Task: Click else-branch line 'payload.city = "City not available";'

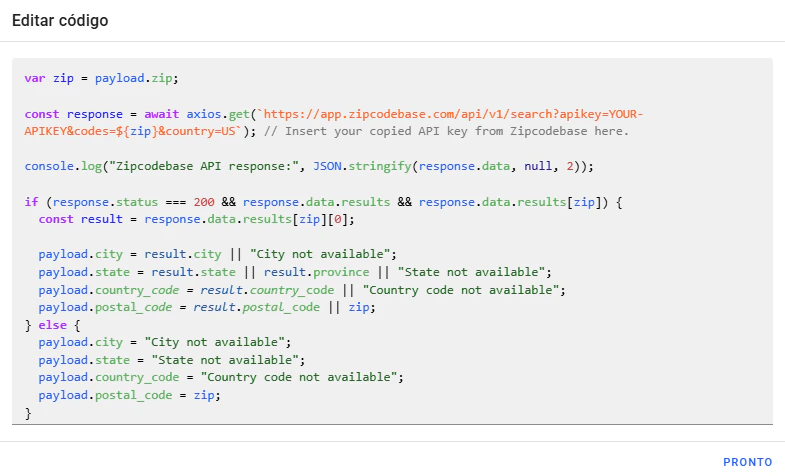Action: tap(165, 342)
